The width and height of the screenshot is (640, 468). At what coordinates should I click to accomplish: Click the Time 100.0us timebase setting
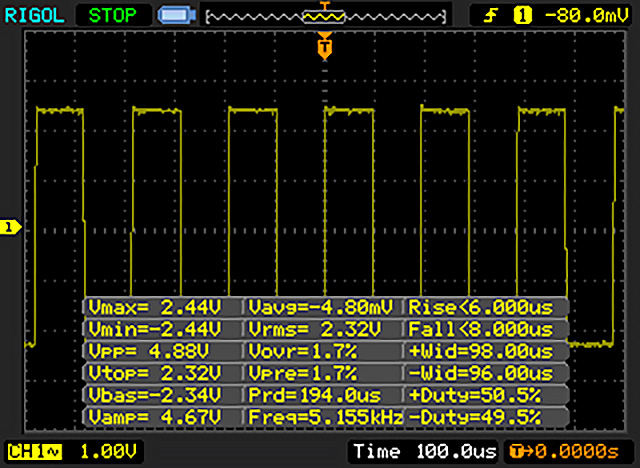(424, 450)
